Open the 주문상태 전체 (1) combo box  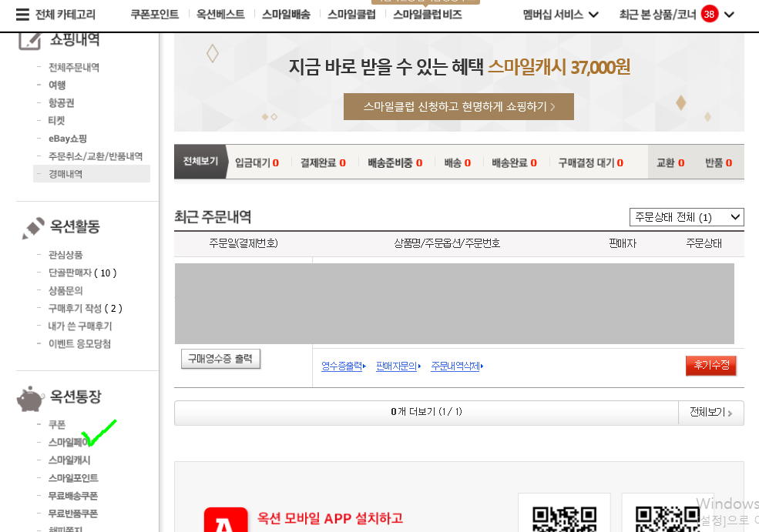click(687, 217)
